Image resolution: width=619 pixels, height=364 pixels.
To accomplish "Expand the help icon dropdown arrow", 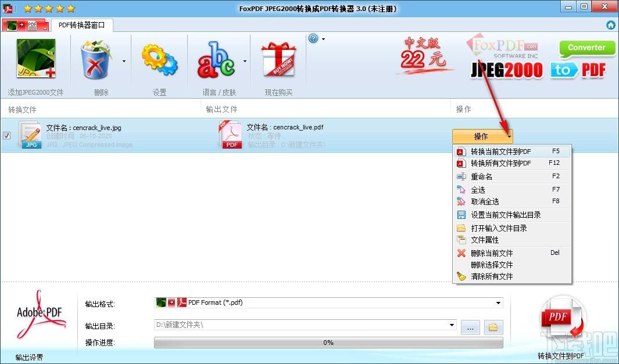I will [323, 39].
